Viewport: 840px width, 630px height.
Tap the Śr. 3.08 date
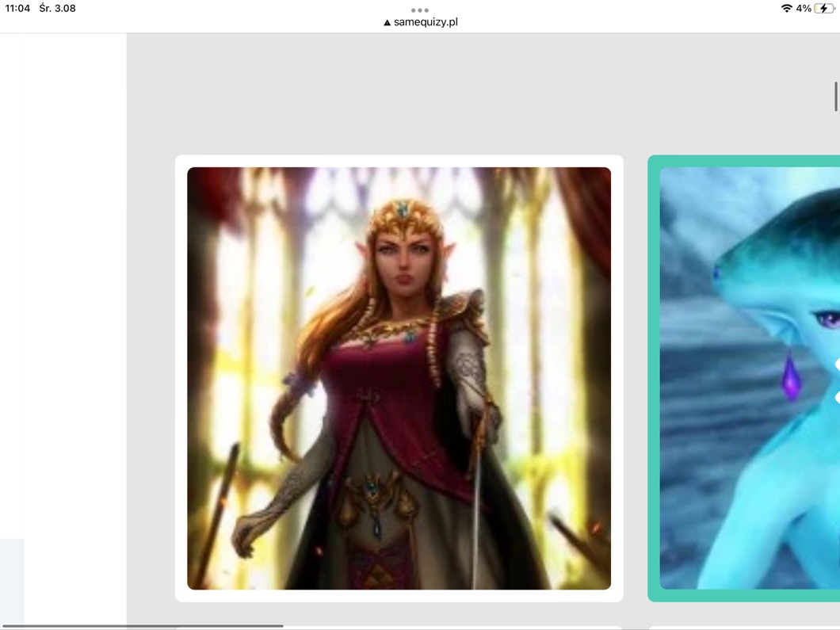58,9
